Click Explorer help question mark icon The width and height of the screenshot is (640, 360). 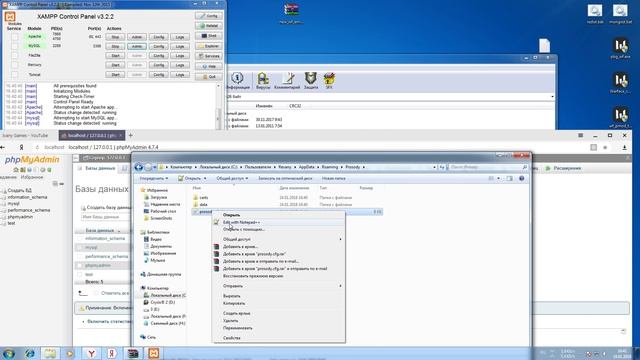tap(521, 178)
